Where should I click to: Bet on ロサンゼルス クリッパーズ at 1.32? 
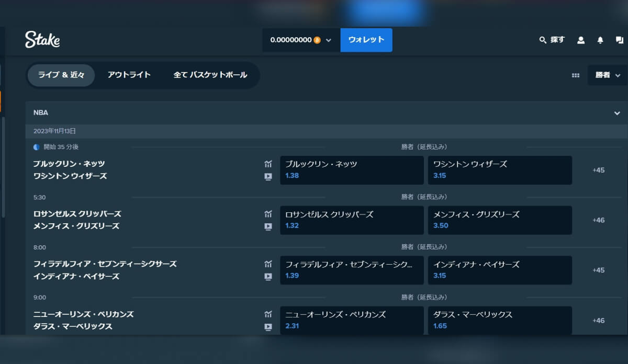pos(352,220)
